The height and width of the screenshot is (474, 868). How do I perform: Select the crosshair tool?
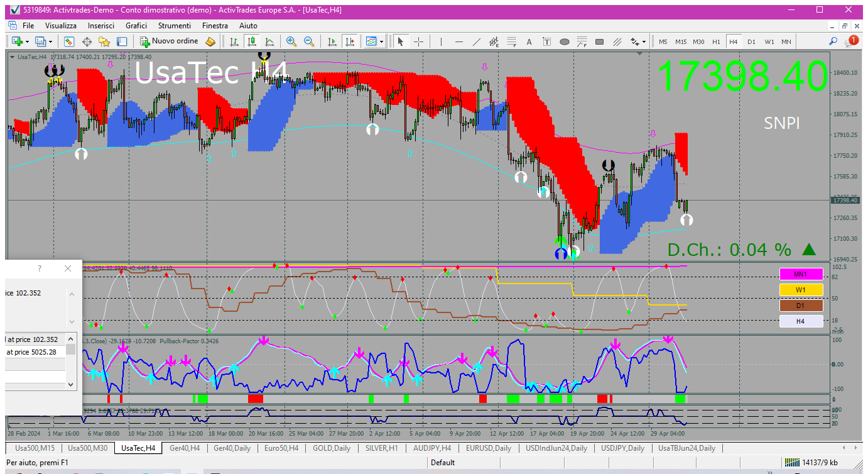tap(418, 41)
